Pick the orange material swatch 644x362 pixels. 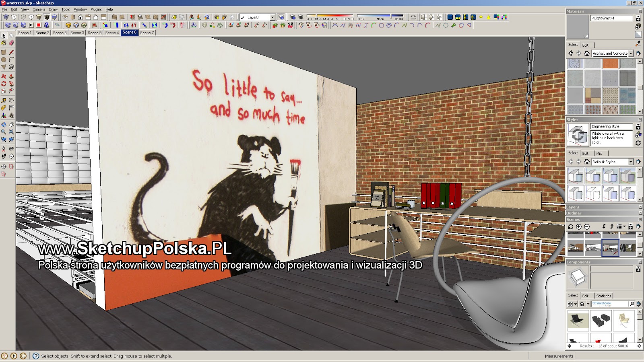point(610,64)
